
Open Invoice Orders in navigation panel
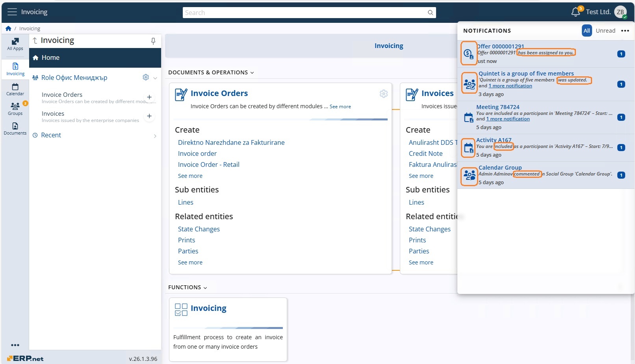62,94
